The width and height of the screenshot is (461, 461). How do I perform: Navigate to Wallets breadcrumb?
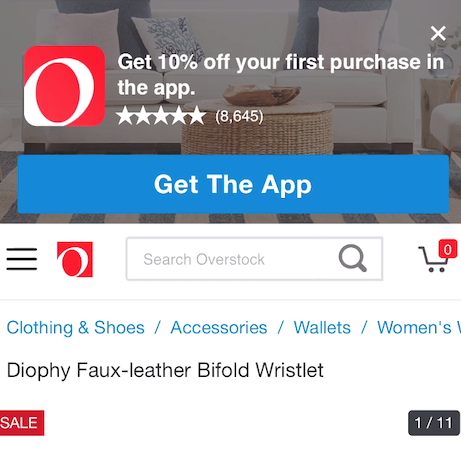tap(322, 327)
